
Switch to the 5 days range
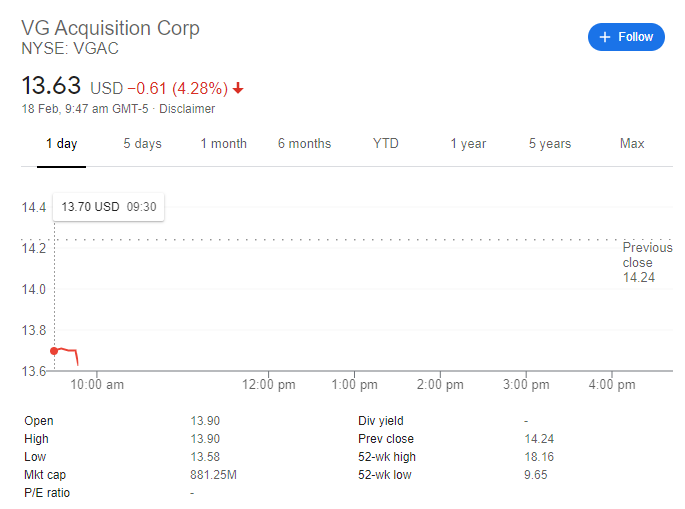pos(142,144)
